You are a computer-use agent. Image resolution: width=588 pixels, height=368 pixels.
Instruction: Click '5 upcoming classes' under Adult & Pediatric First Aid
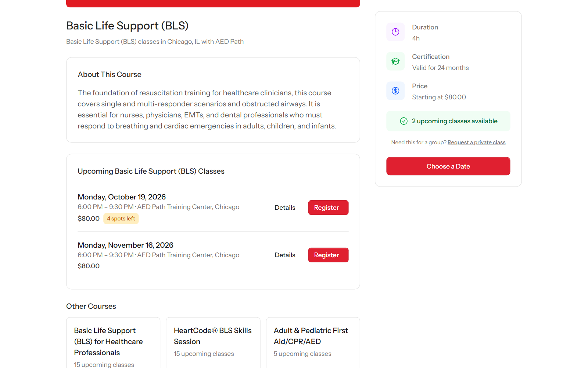(x=302, y=354)
